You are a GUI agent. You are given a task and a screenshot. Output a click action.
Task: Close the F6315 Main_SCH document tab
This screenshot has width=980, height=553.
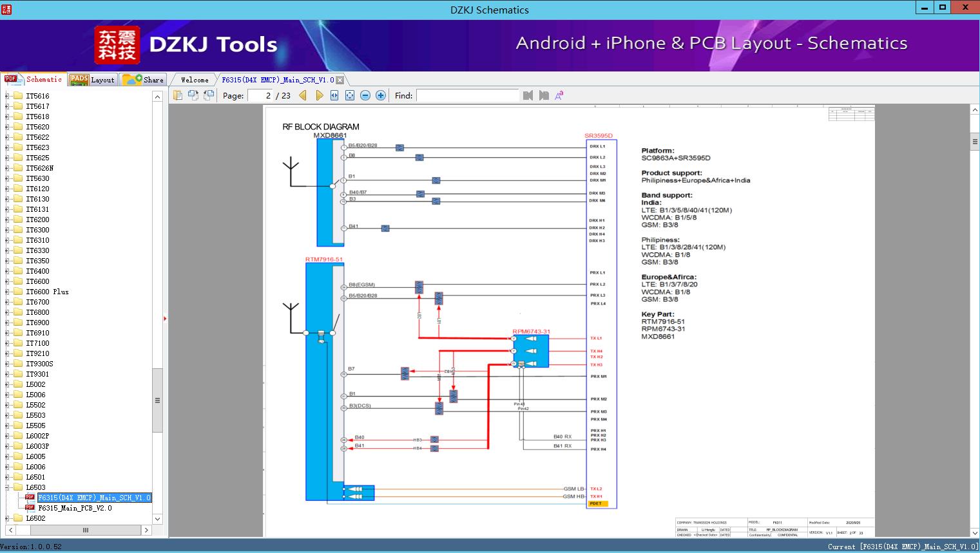click(340, 80)
